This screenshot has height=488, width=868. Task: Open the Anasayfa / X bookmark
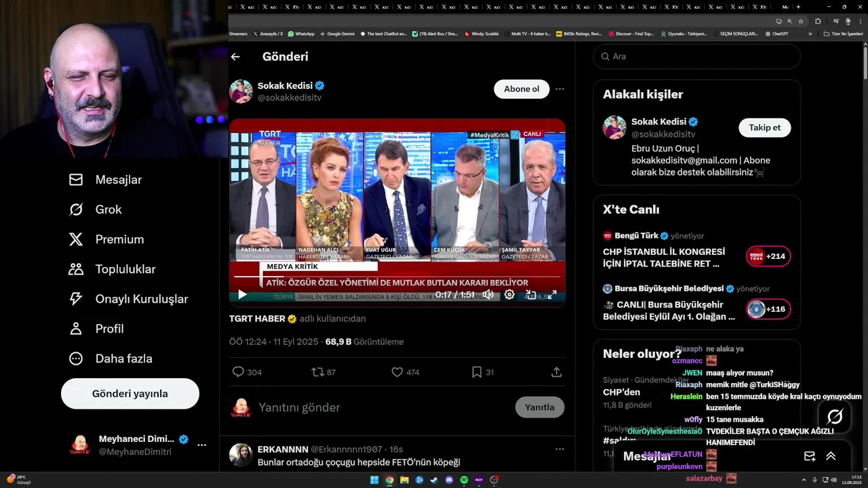tap(268, 33)
